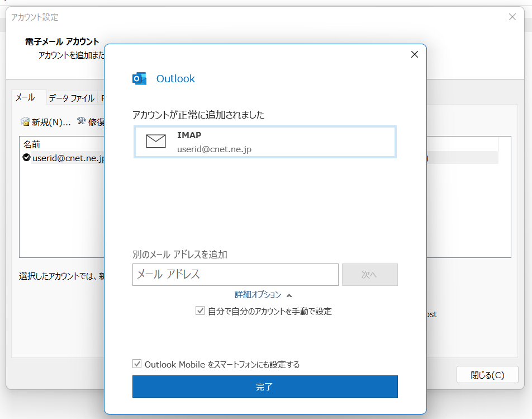Close the Outlook add-account dialog
The width and height of the screenshot is (532, 419).
tap(414, 54)
